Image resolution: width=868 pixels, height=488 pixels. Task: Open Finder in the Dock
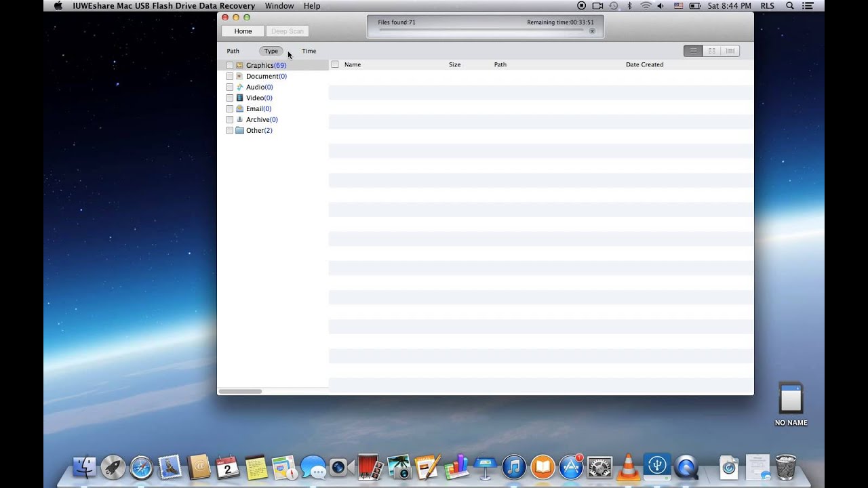(84, 467)
